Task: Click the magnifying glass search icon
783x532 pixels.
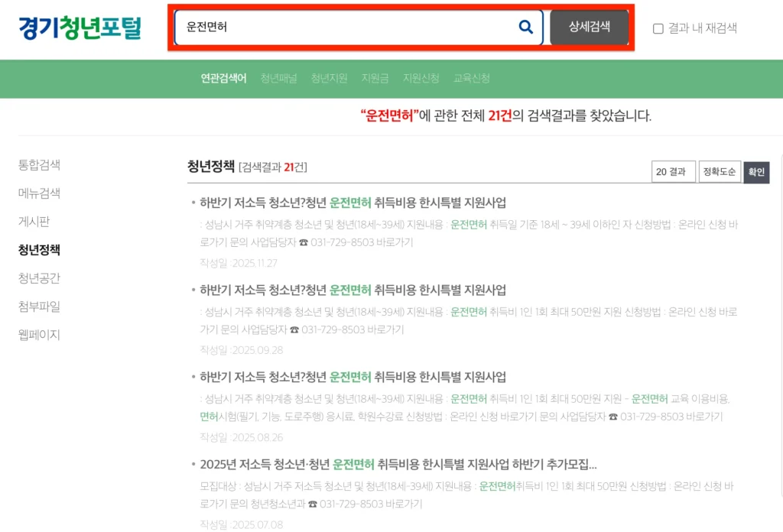Action: [525, 28]
